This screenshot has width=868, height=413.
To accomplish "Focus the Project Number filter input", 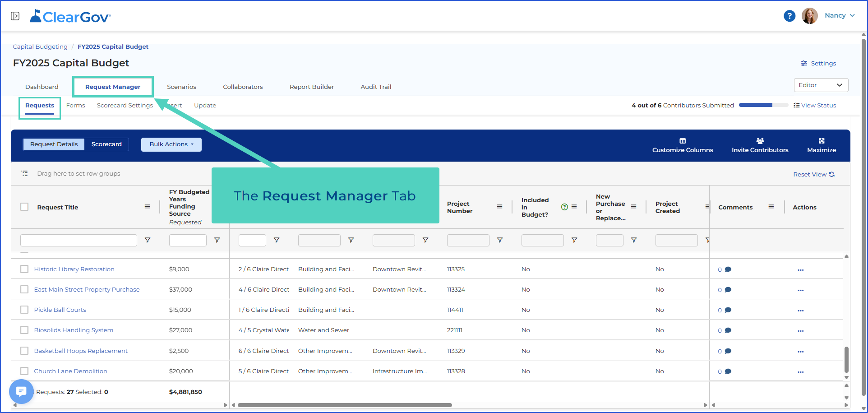I will pos(468,240).
